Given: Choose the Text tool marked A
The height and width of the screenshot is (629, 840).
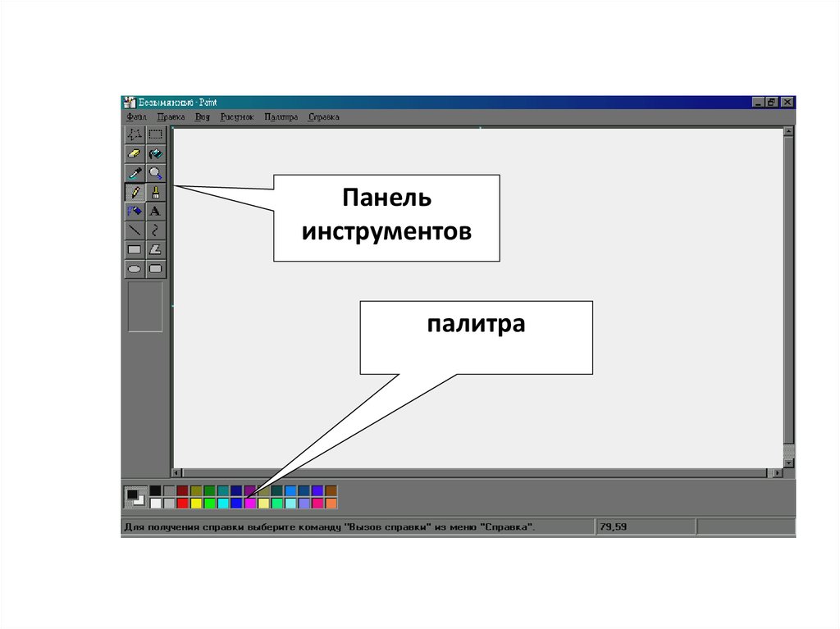Looking at the screenshot, I should [156, 211].
